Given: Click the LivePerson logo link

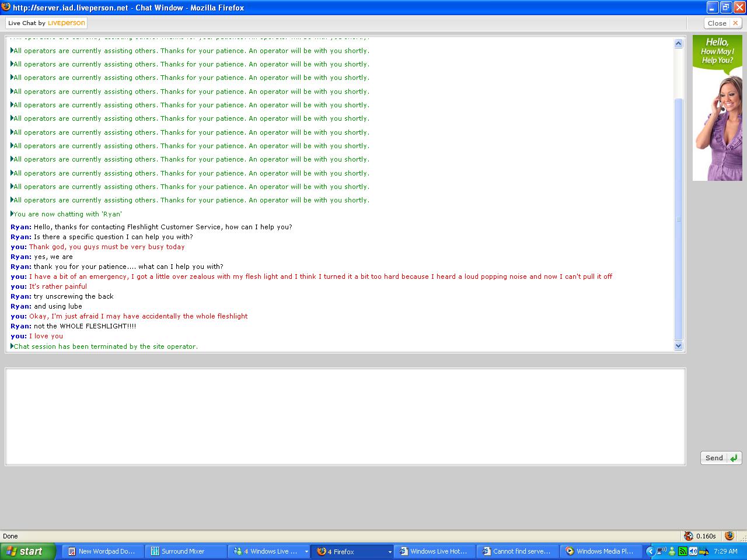Looking at the screenshot, I should pyautogui.click(x=67, y=23).
